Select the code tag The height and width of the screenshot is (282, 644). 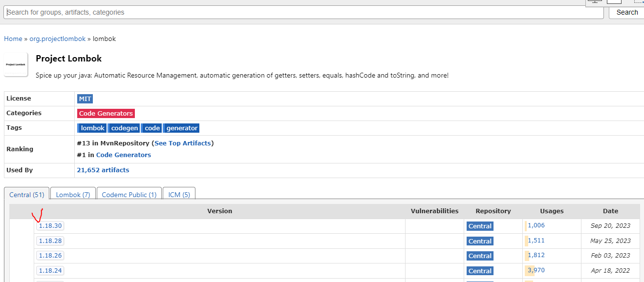152,128
